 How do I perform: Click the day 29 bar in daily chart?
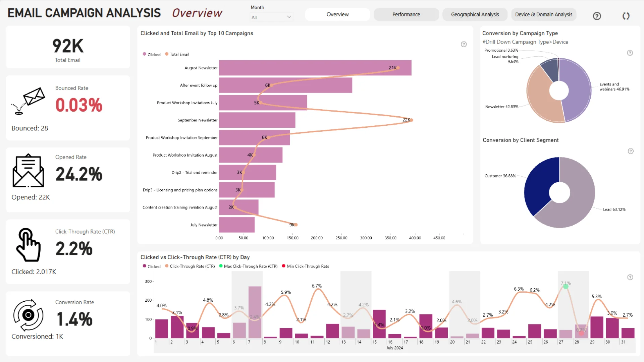[597, 327]
